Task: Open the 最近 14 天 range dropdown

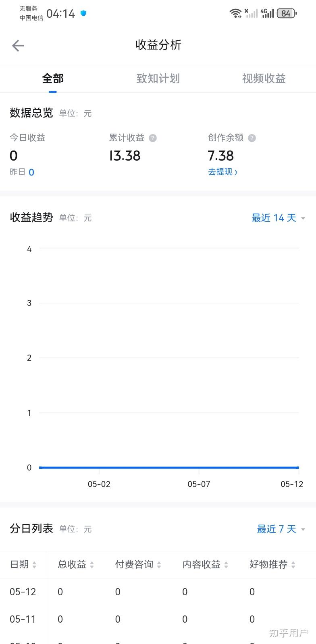Action: coord(278,218)
